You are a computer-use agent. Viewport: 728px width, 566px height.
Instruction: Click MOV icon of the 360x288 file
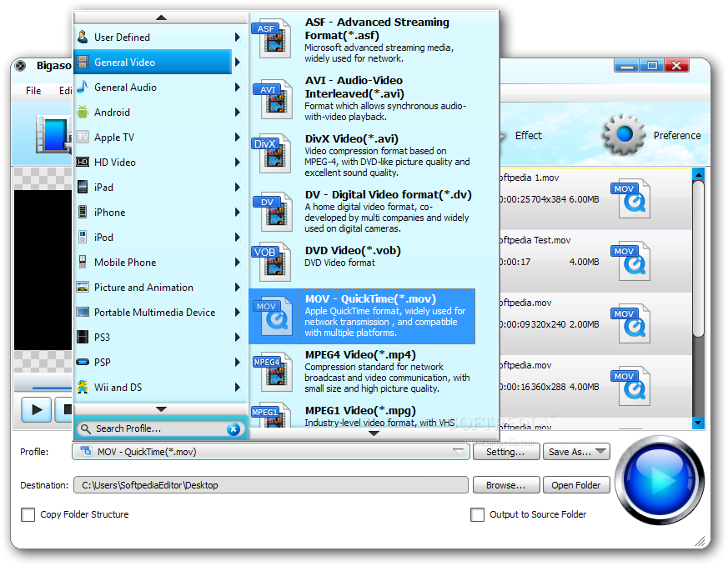[631, 386]
